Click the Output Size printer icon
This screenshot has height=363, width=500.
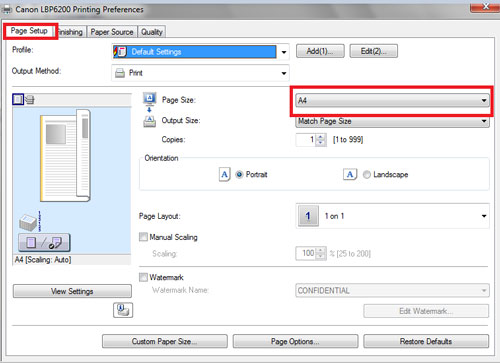pyautogui.click(x=149, y=121)
